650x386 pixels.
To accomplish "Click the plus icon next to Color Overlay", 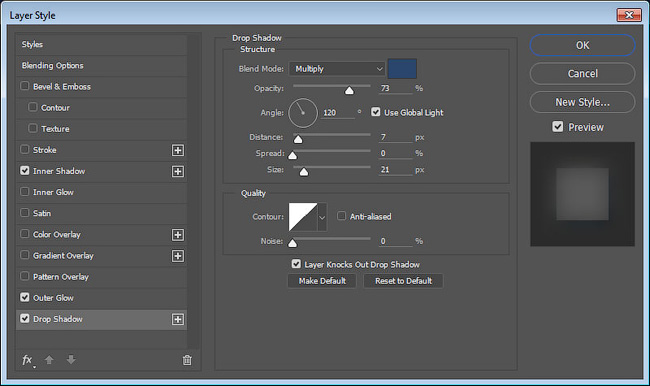I will (x=178, y=235).
